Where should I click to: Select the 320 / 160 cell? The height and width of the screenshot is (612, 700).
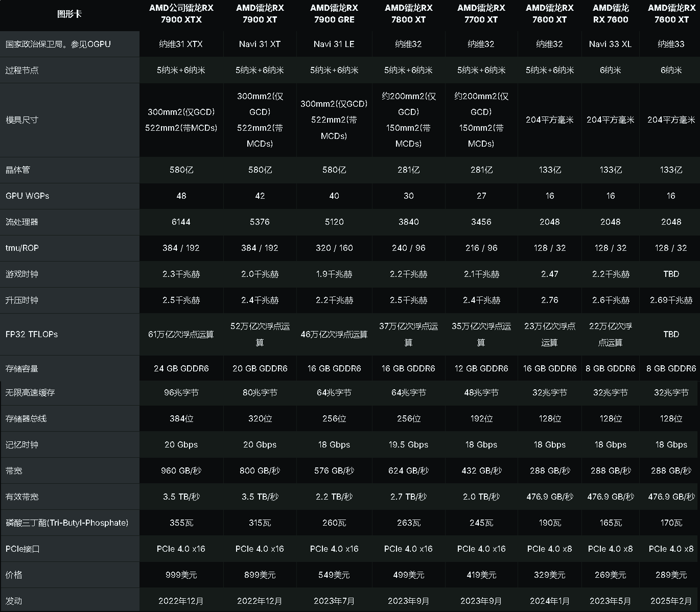pyautogui.click(x=334, y=248)
